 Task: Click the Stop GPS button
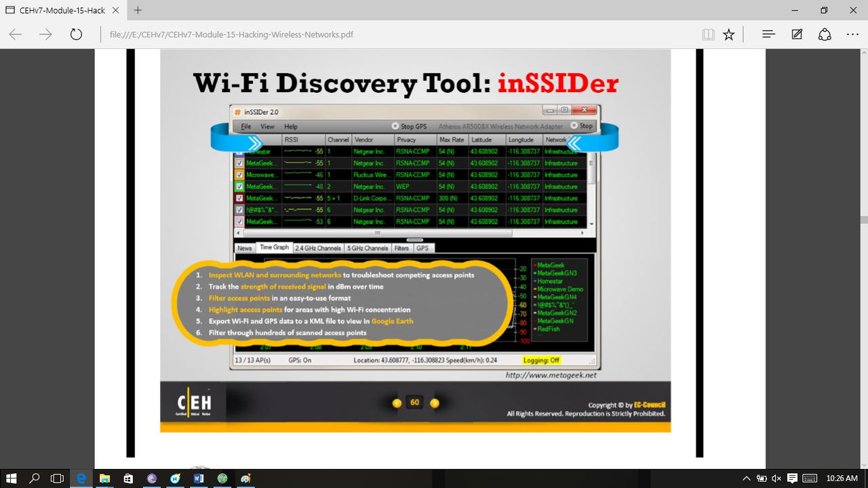[x=409, y=126]
